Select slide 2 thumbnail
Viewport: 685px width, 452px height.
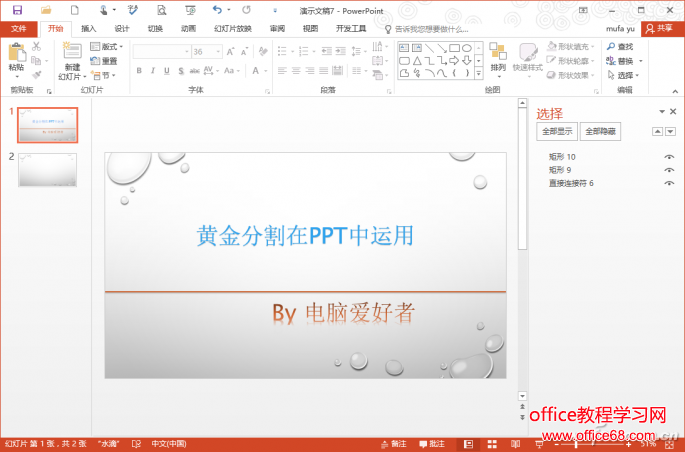(x=47, y=170)
